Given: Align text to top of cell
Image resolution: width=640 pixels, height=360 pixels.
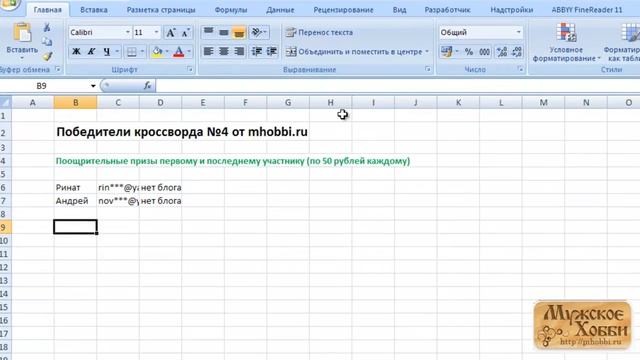Looking at the screenshot, I should point(209,32).
